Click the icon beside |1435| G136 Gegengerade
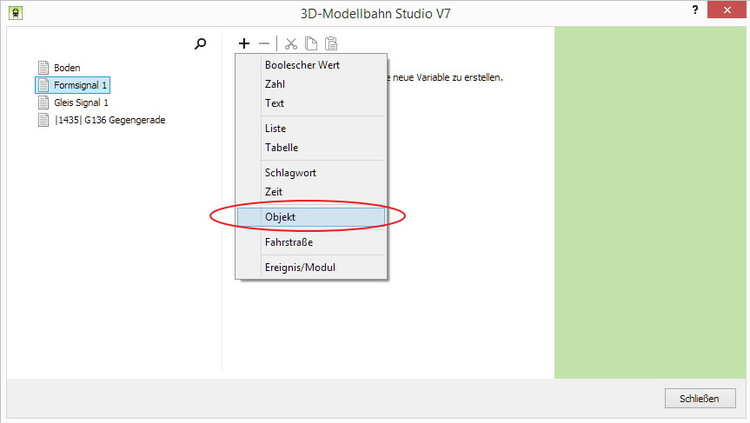The height and width of the screenshot is (423, 750). tap(44, 120)
